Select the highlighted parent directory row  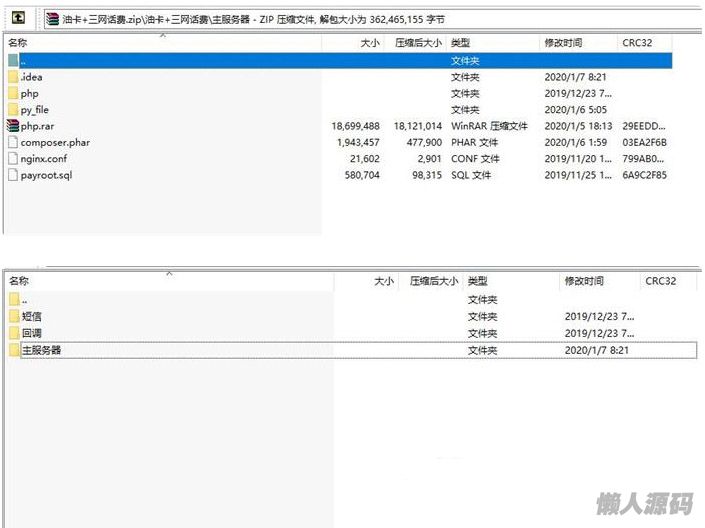click(x=200, y=60)
